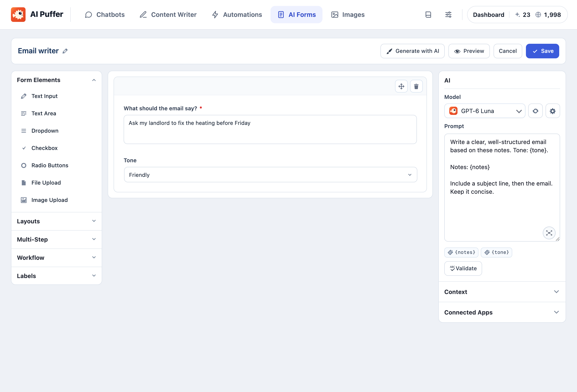Screen dimensions: 577x392
Task: Click Generate with AI button
Action: tap(412, 51)
